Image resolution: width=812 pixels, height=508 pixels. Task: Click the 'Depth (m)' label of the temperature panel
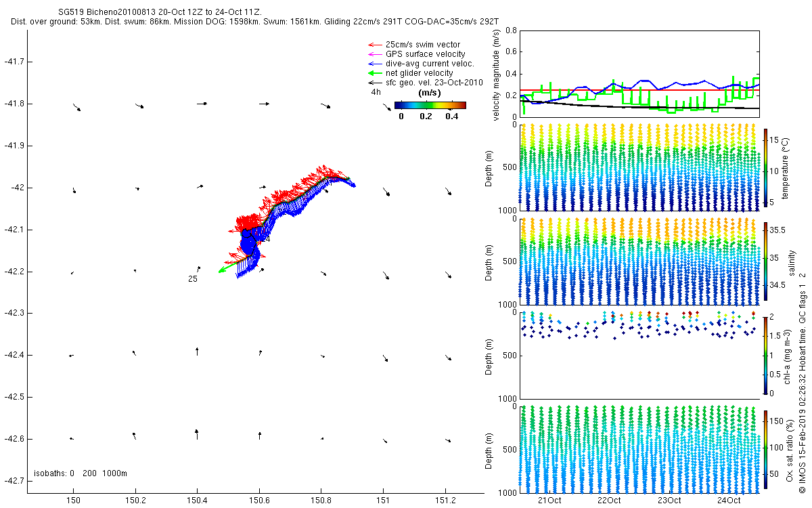(490, 168)
